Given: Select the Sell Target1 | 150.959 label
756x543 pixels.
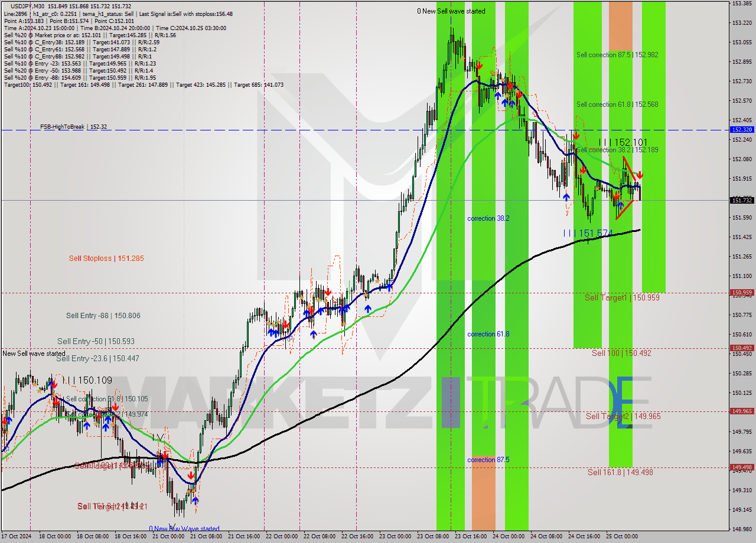Looking at the screenshot, I should click(x=622, y=297).
